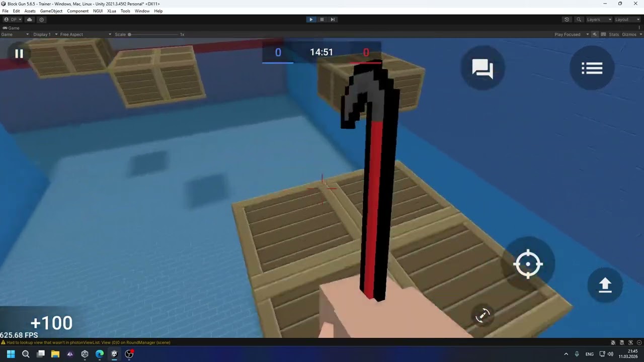Open the Edit menu
This screenshot has height=362, width=644.
(17, 11)
